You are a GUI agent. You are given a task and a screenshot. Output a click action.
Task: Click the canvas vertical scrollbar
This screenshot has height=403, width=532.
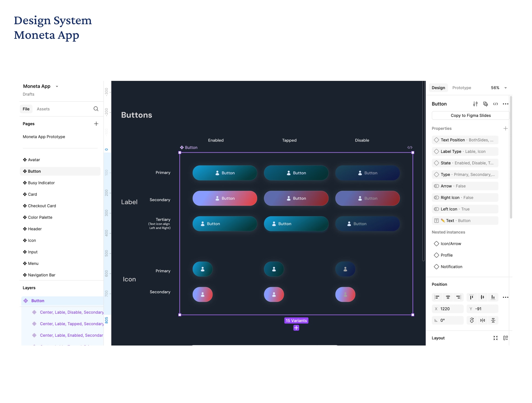coord(424,171)
